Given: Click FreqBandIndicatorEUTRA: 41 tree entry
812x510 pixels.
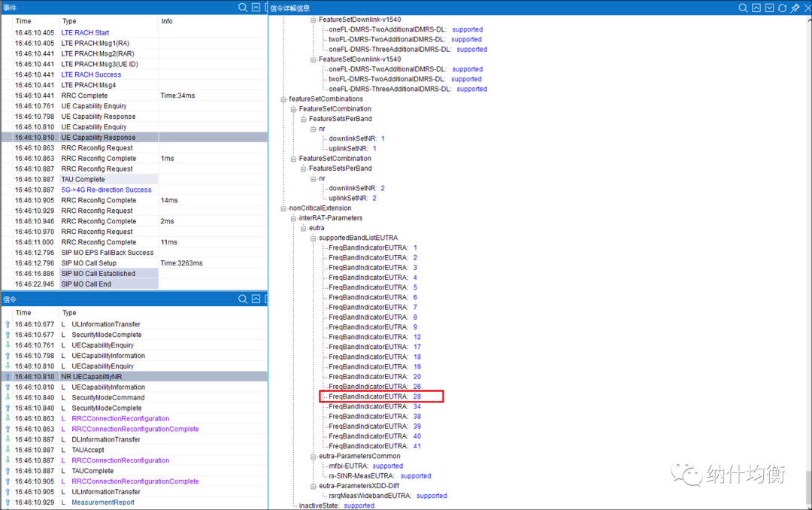Looking at the screenshot, I should tap(374, 446).
